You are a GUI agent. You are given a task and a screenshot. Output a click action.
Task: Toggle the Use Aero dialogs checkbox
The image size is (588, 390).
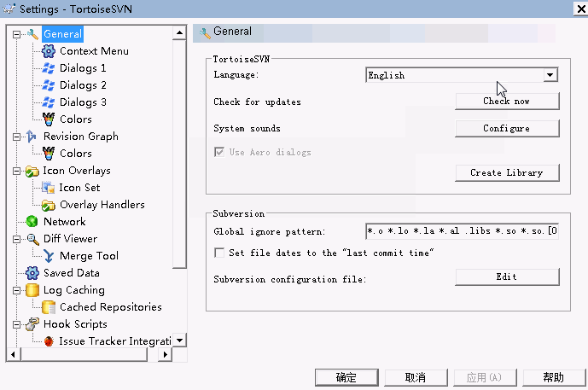pos(219,152)
